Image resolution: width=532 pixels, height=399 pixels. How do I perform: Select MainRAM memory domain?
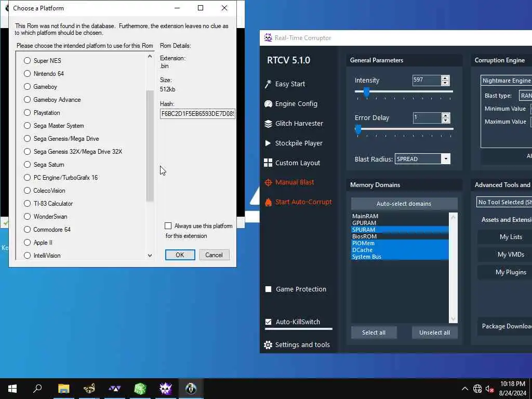pos(400,216)
